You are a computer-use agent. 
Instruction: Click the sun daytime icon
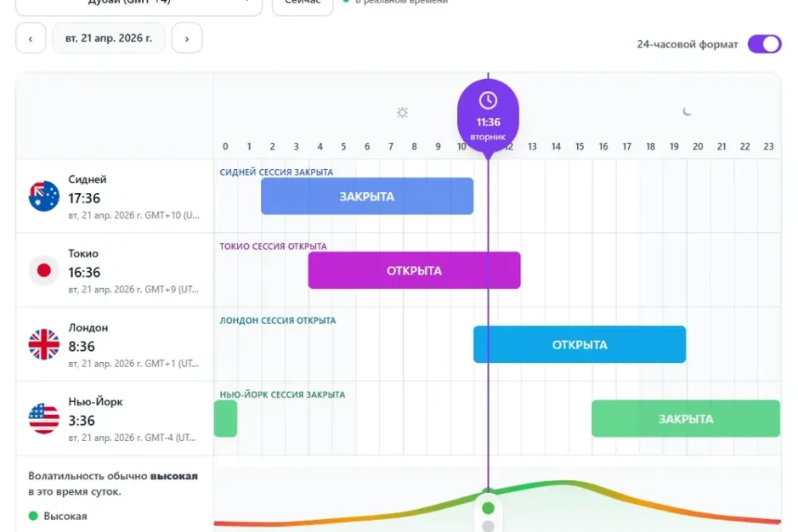tap(403, 112)
